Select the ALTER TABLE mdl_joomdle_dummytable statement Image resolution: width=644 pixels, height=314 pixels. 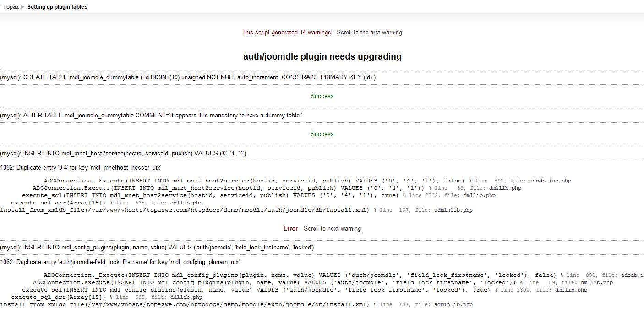click(151, 116)
